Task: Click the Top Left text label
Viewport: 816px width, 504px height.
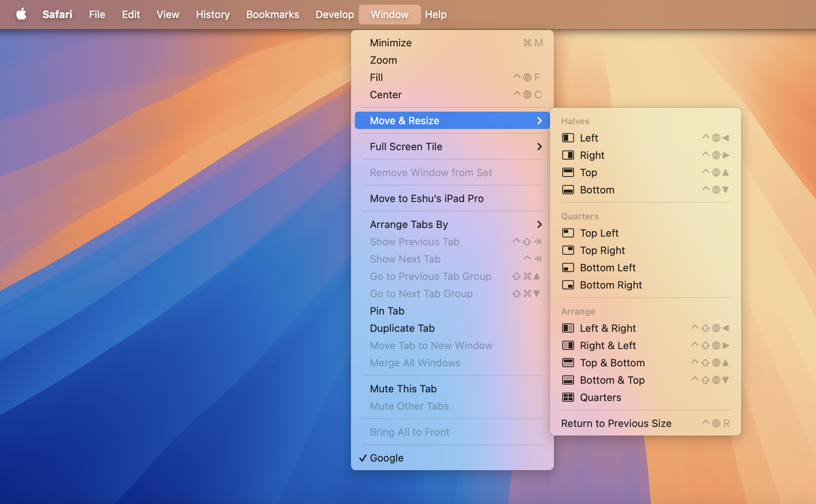Action: pos(599,233)
